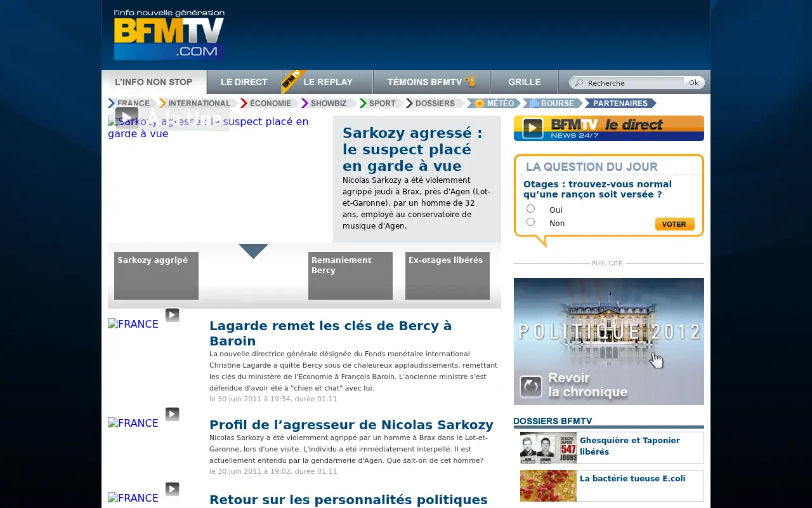The height and width of the screenshot is (508, 812).
Task: Click the Voter button
Action: [674, 224]
